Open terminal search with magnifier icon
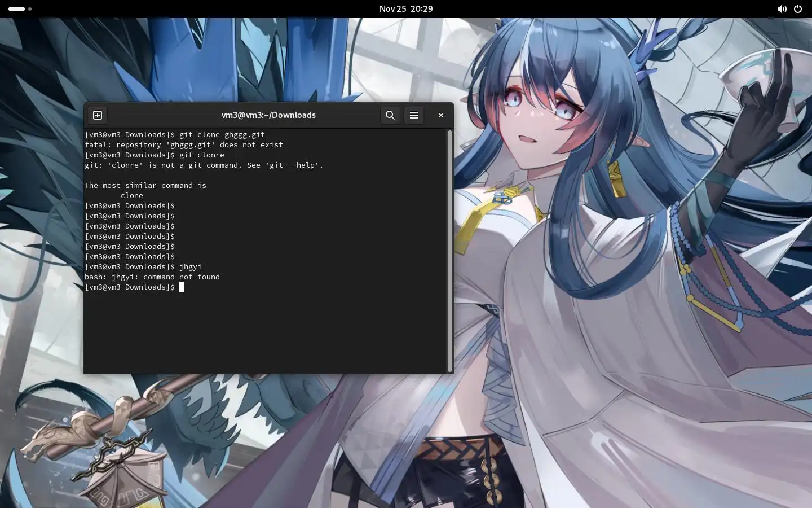This screenshot has width=812, height=508. click(x=390, y=115)
